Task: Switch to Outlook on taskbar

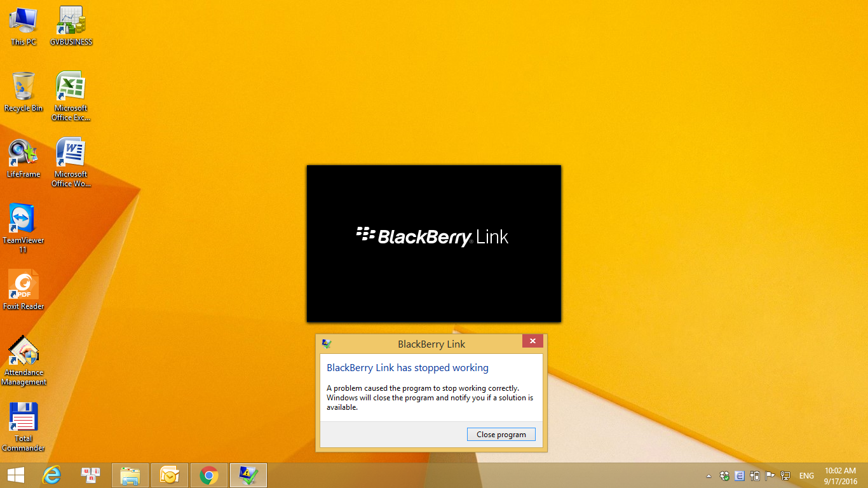Action: [x=170, y=475]
